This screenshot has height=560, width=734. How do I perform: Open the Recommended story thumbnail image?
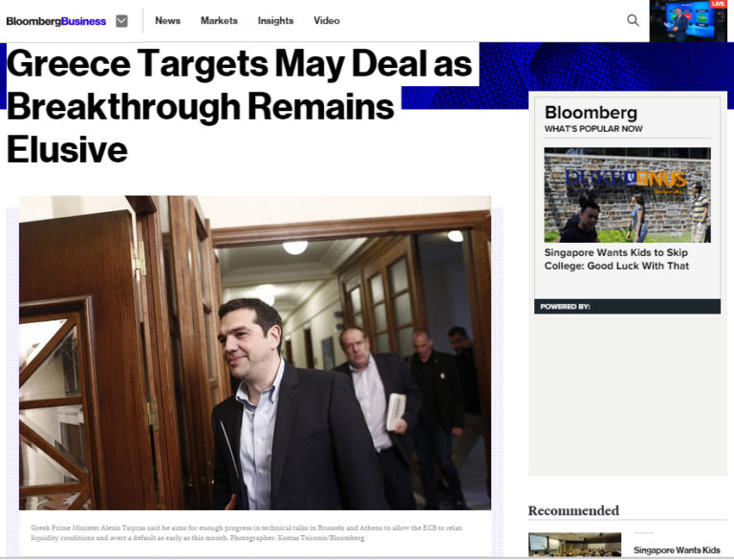pos(574,546)
